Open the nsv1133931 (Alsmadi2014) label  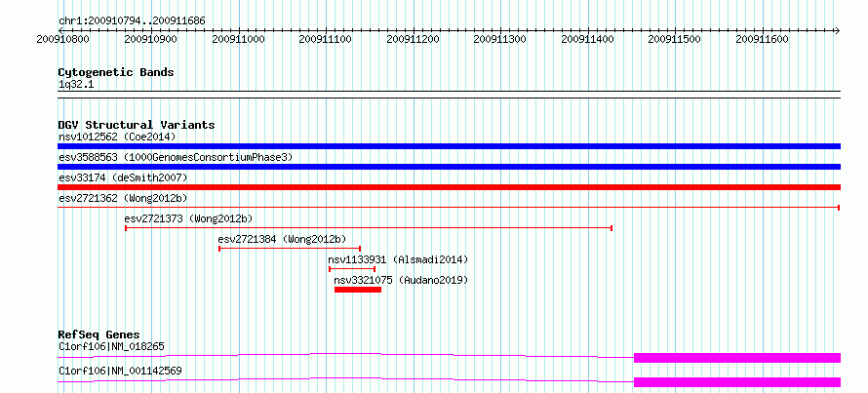398,259
